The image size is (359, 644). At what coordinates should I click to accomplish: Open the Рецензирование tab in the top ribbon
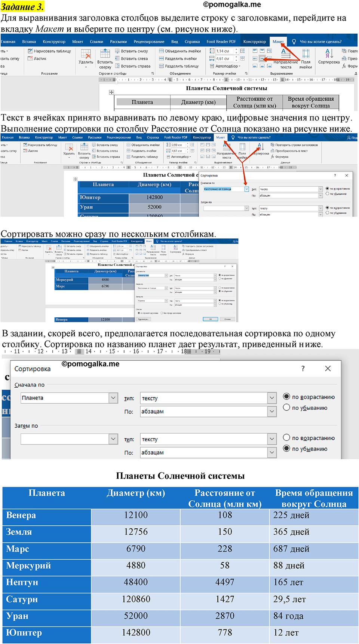149,42
